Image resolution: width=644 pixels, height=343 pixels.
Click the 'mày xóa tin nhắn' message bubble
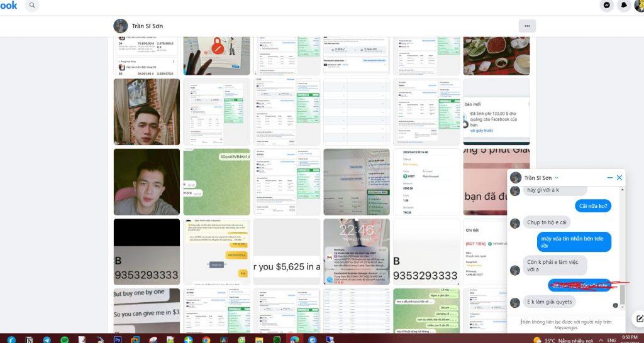coord(574,242)
